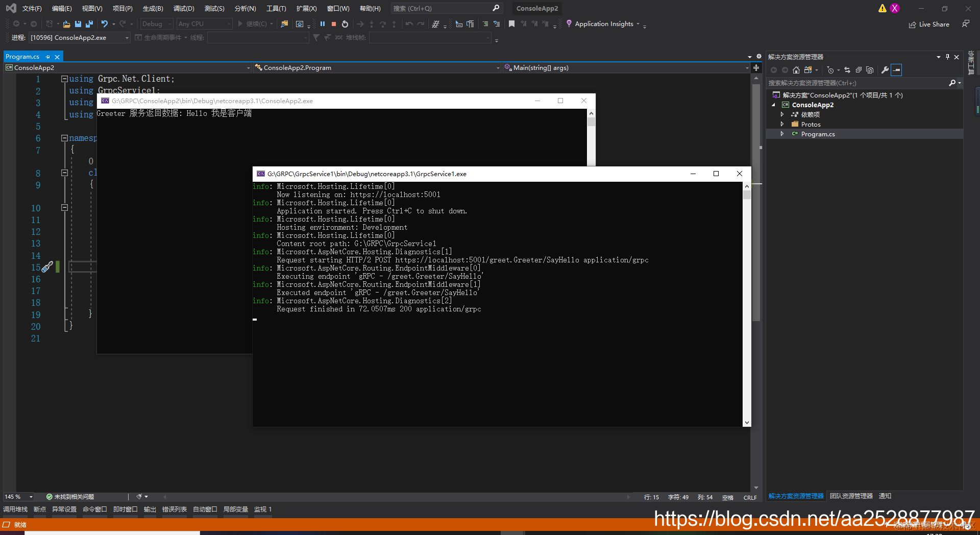Switch to the 错误列表 tab

tap(175, 509)
